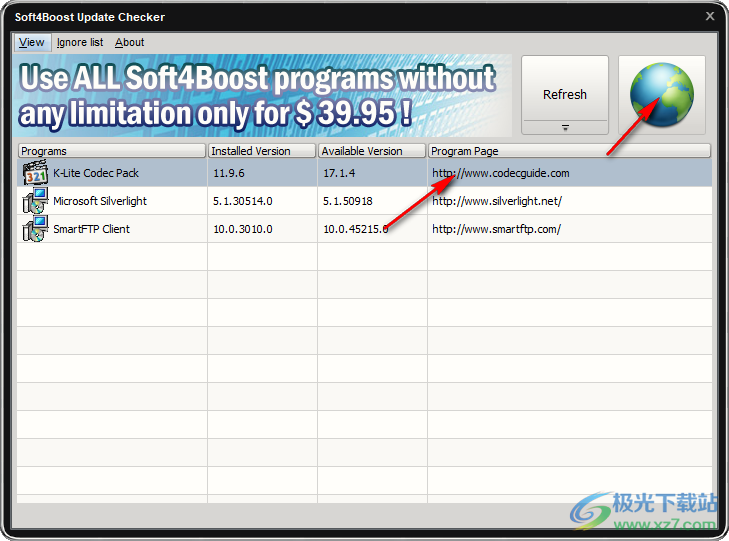Open the About menu
Image resolution: width=729 pixels, height=541 pixels.
pyautogui.click(x=130, y=42)
